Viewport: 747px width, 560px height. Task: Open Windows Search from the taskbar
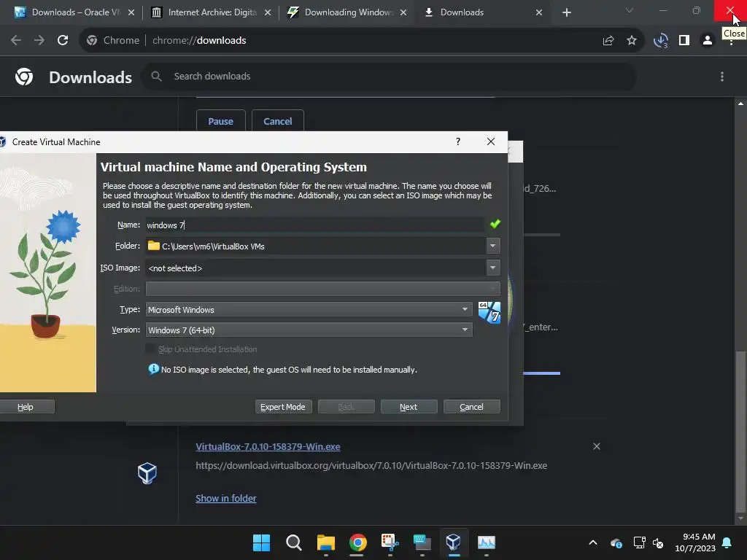pyautogui.click(x=293, y=542)
